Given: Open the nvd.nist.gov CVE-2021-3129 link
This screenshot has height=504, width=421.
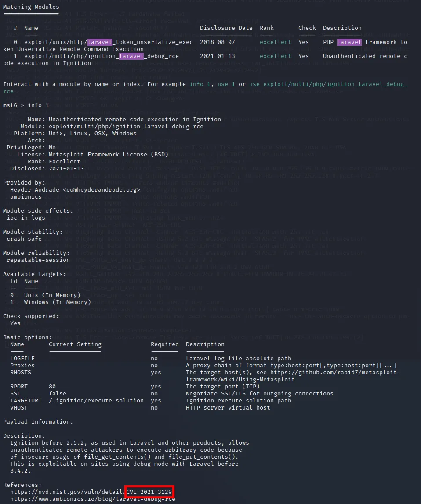Looking at the screenshot, I should [x=91, y=492].
